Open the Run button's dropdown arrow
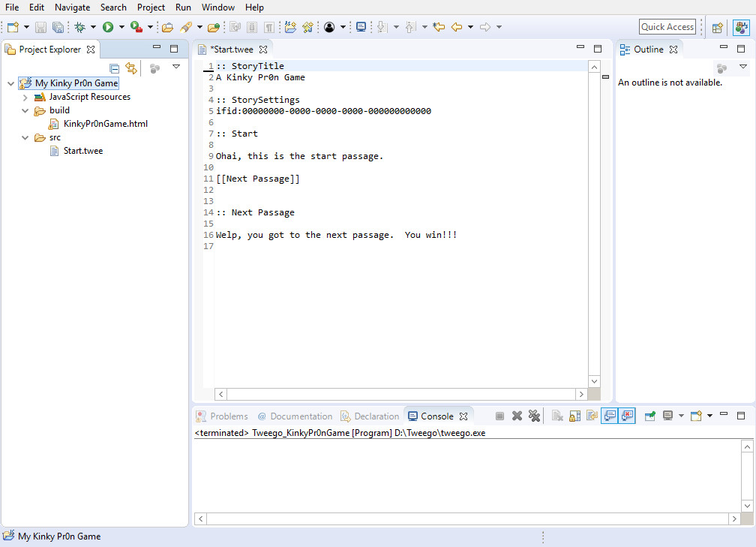This screenshot has height=547, width=756. tap(121, 27)
